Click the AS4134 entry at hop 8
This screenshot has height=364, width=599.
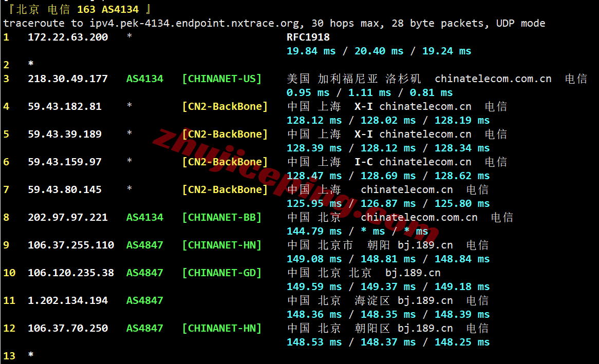point(145,217)
